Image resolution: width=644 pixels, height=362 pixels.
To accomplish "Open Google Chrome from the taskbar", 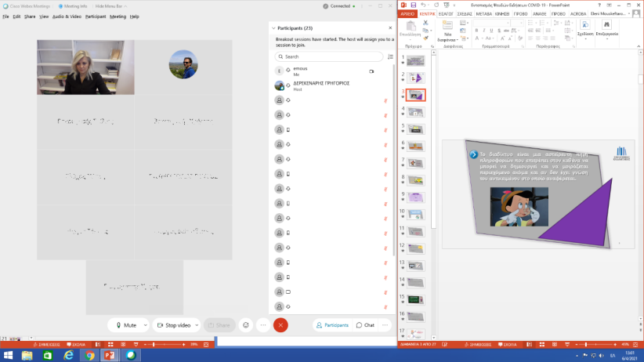I will 89,355.
